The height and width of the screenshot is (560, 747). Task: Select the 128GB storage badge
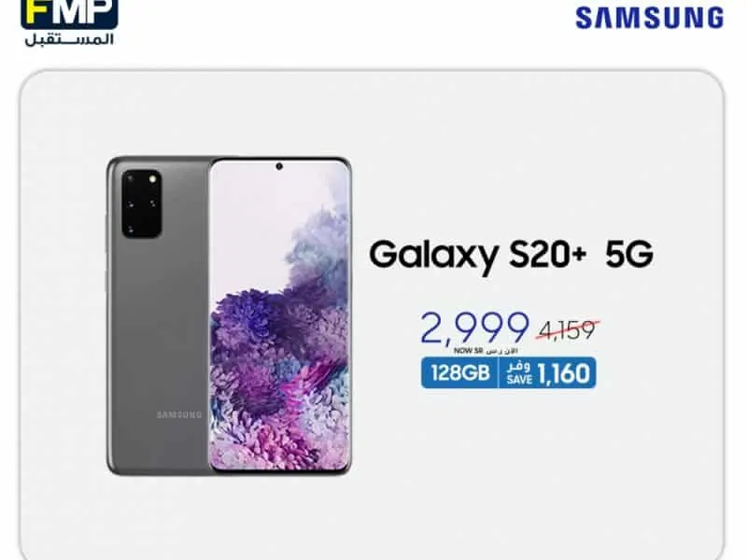460,372
